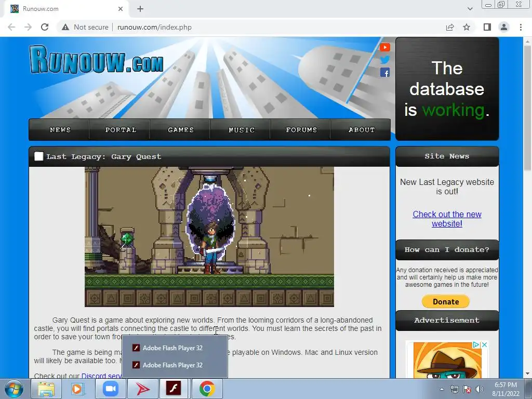The height and width of the screenshot is (399, 532).
Task: Open the Facebook social icon
Action: click(385, 72)
